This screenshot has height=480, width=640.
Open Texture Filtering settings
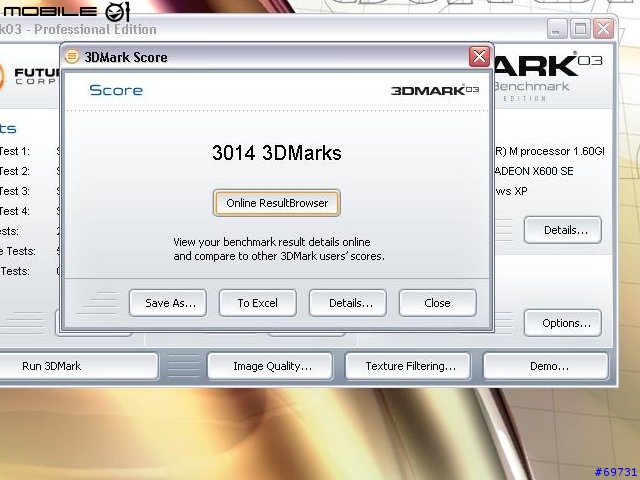[x=408, y=366]
